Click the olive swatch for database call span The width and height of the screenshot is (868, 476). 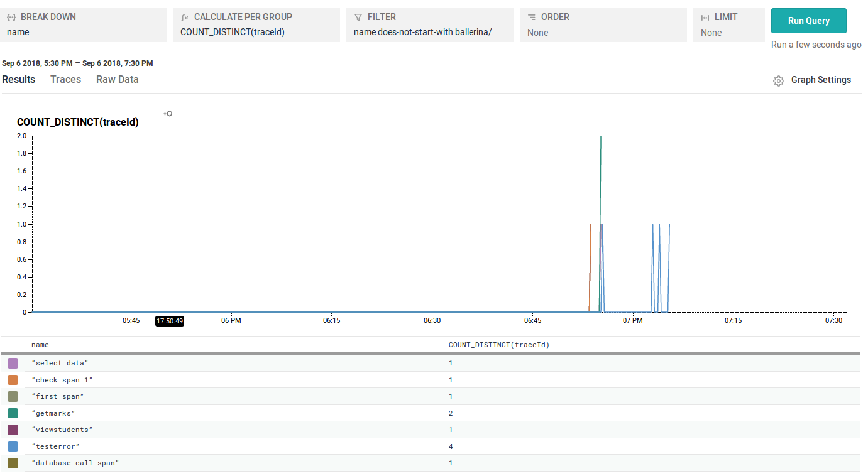pyautogui.click(x=13, y=463)
